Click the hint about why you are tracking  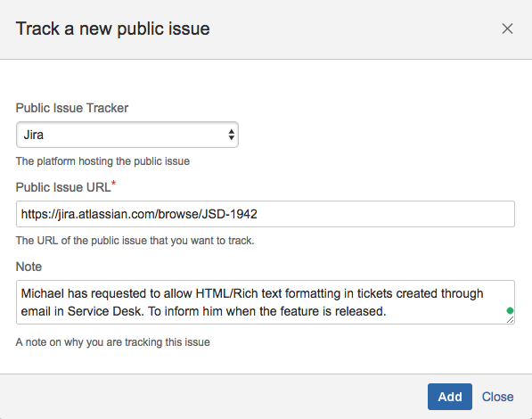(x=112, y=342)
